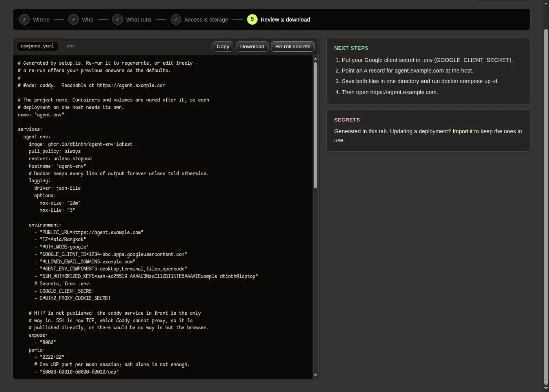Screen dimensions: 549x392
Task: Click the PUBLIC_URL environment line
Action: (89, 232)
